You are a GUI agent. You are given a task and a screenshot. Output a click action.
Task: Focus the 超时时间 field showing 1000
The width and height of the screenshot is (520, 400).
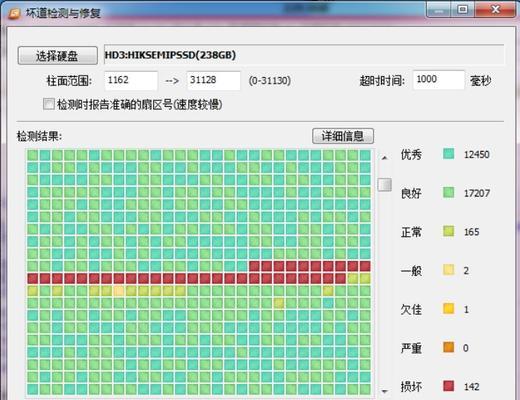coord(438,80)
